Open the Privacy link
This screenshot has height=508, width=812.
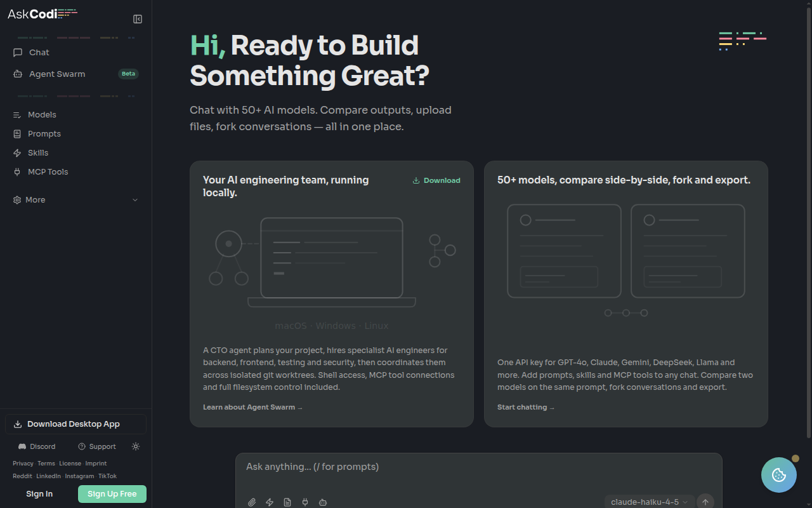23,464
